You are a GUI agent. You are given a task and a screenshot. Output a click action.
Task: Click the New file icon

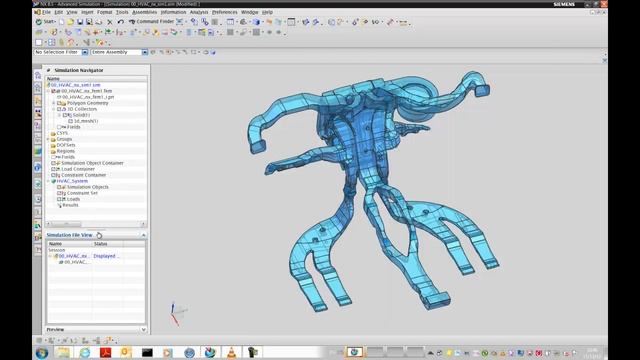coord(62,22)
